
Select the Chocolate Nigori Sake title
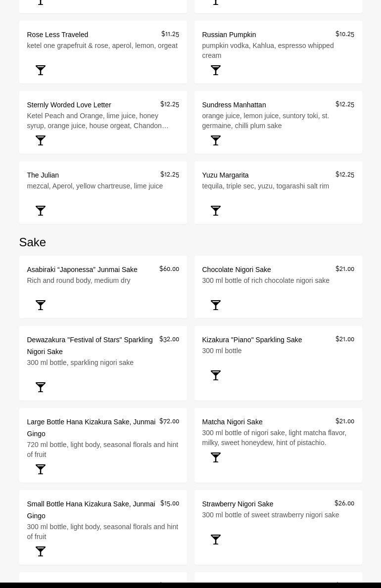[236, 270]
